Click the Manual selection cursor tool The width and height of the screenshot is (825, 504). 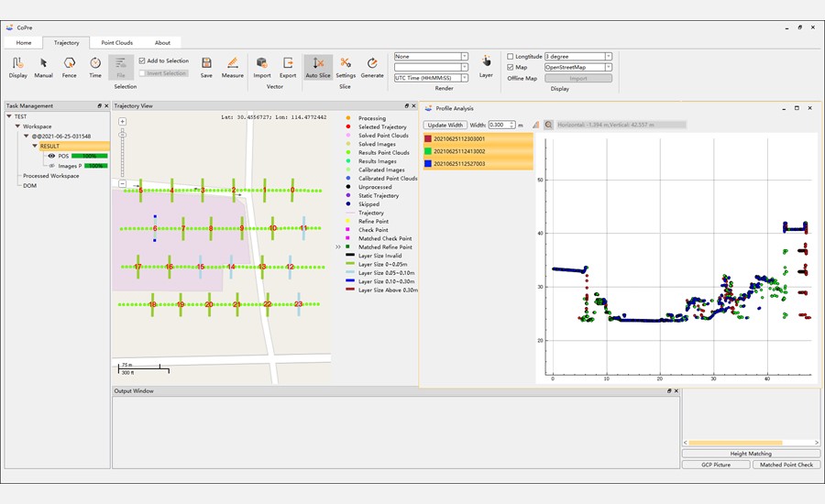43,65
